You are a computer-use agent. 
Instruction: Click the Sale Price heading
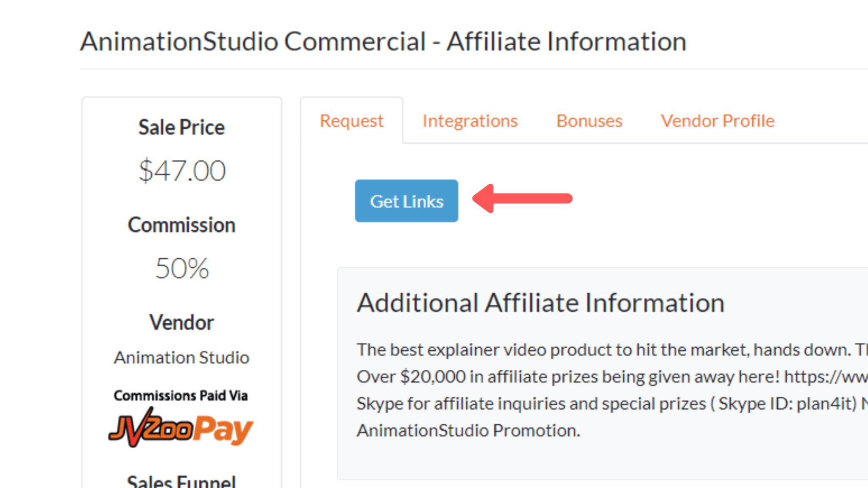[181, 128]
